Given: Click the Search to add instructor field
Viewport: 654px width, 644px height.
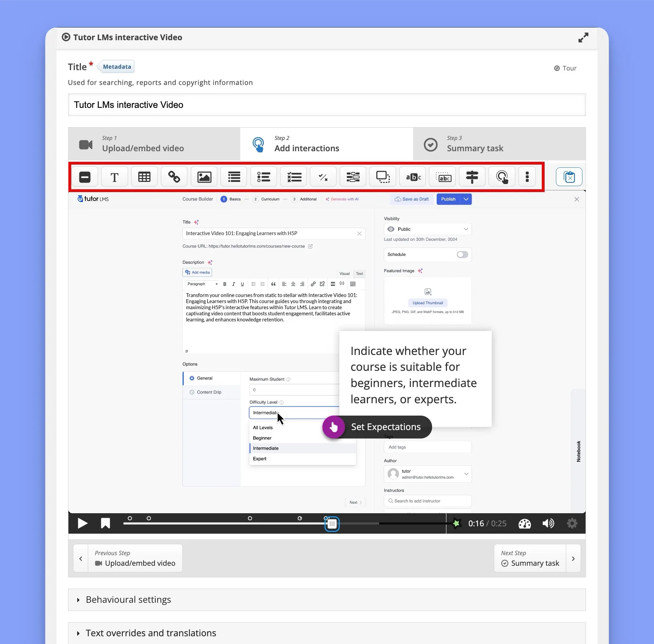Looking at the screenshot, I should 428,501.
